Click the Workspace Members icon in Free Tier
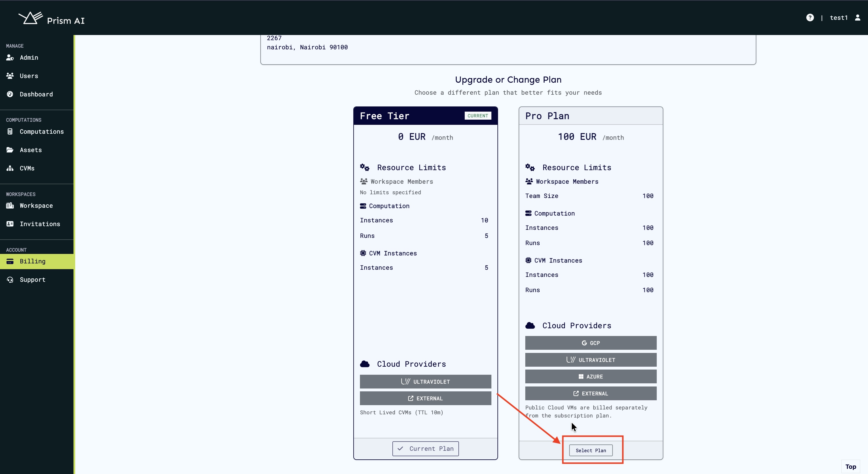The height and width of the screenshot is (474, 868). [x=364, y=182]
